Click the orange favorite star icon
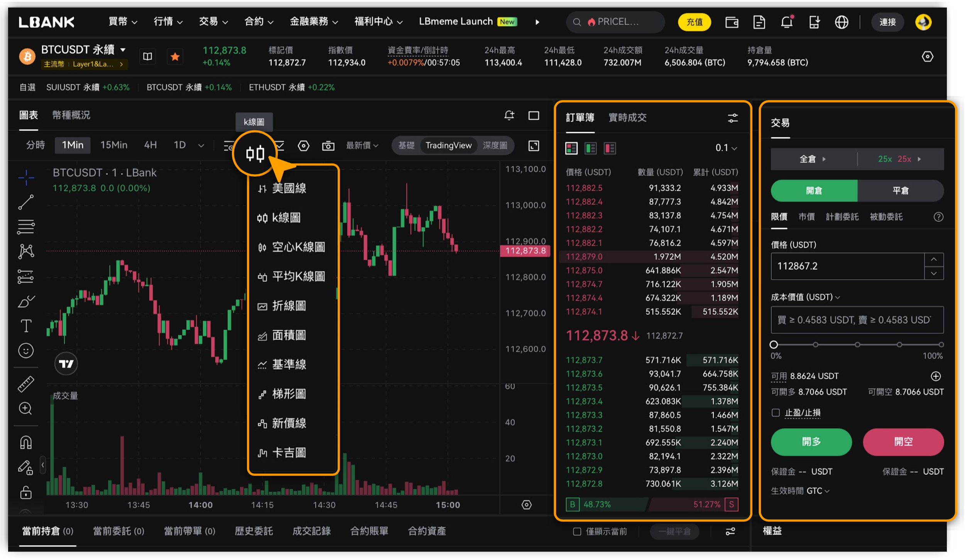Screen dimensions: 965x560 (x=175, y=57)
